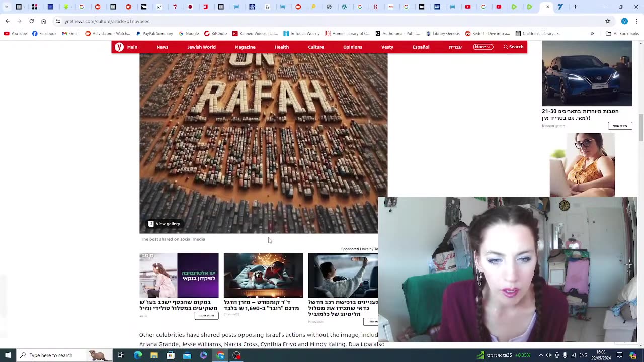Open the Rafah article image

tap(263, 143)
